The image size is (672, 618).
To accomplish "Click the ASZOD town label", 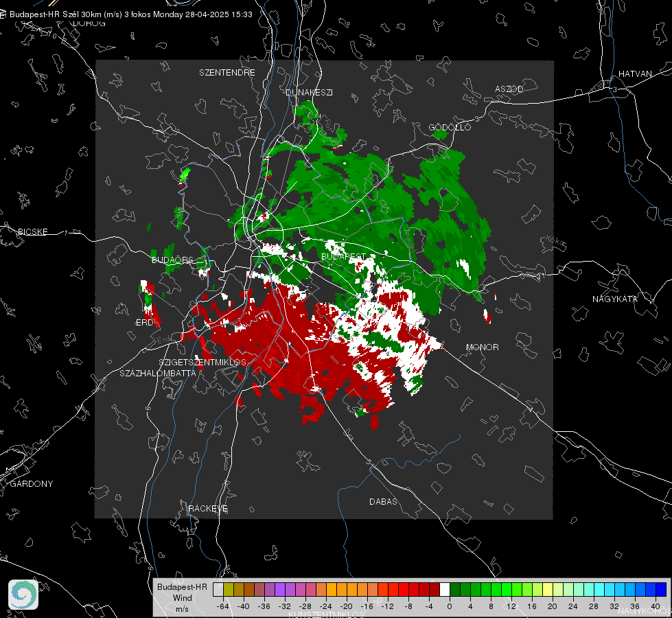I will [509, 89].
